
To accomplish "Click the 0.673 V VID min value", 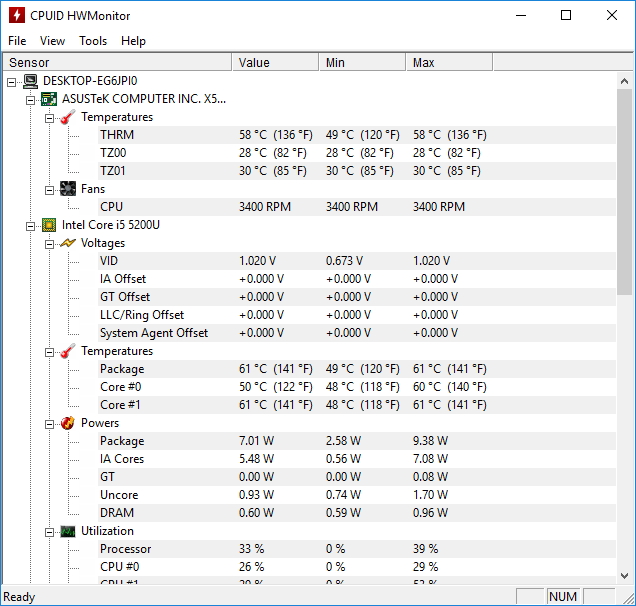I will [344, 261].
